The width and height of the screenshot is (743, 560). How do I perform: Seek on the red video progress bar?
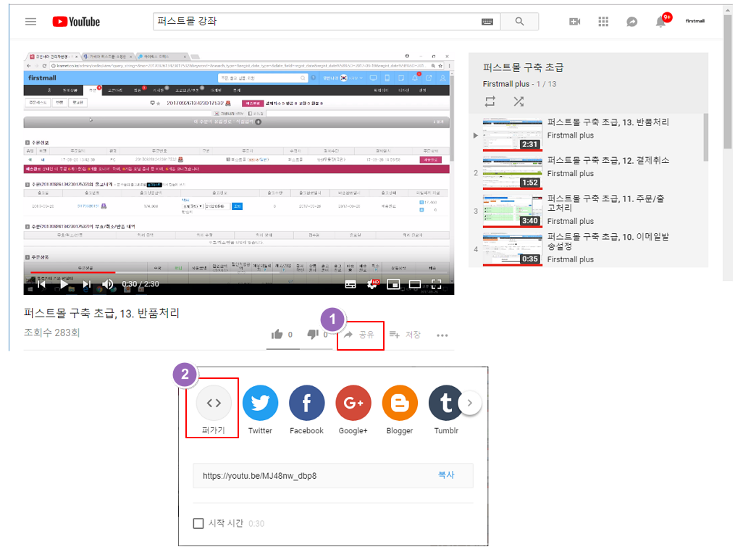[x=239, y=272]
